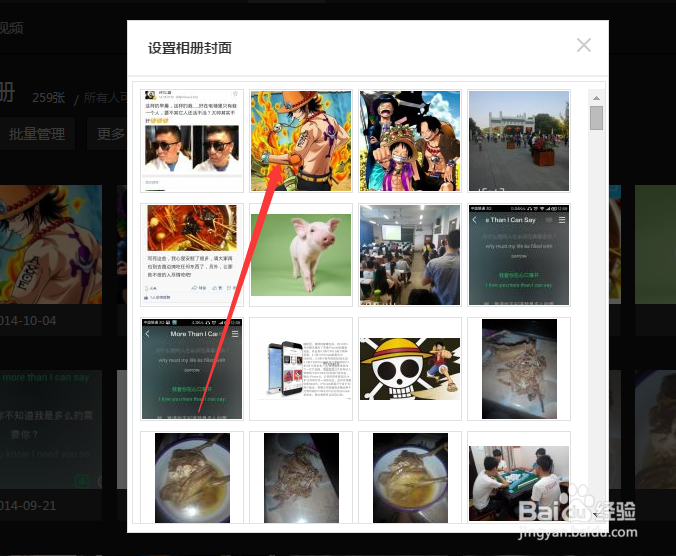Image resolution: width=676 pixels, height=556 pixels.
Task: Pick the three One Piece brothers thumbnail
Action: click(x=410, y=141)
